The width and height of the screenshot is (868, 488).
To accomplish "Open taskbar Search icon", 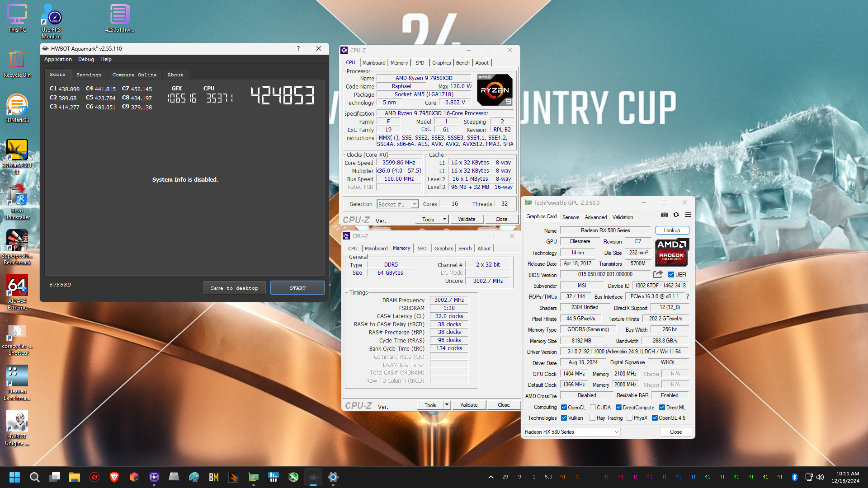I will (34, 477).
